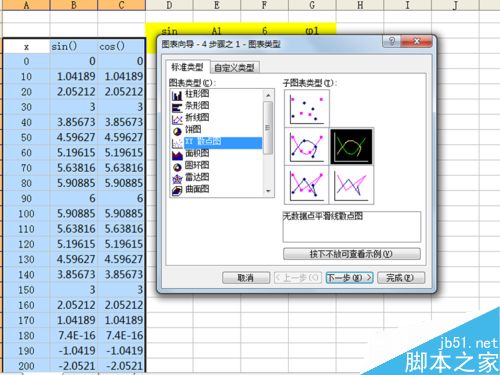This screenshot has width=500, height=375.
Task: Click the 下一步 next button
Action: tap(349, 278)
